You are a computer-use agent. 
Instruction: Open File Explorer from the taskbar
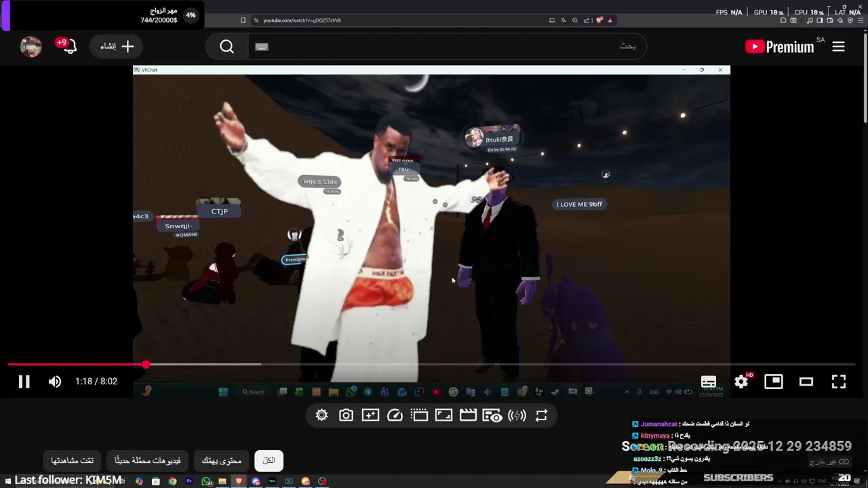(x=222, y=481)
